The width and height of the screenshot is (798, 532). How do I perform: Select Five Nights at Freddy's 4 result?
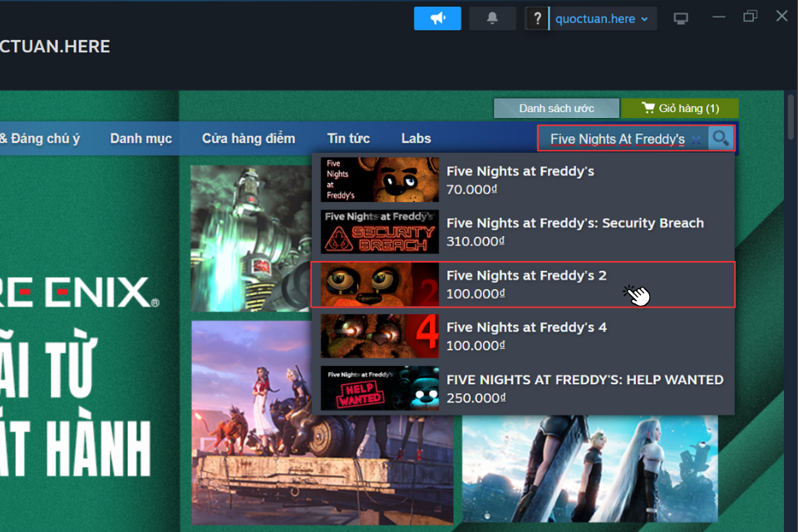[x=523, y=336]
